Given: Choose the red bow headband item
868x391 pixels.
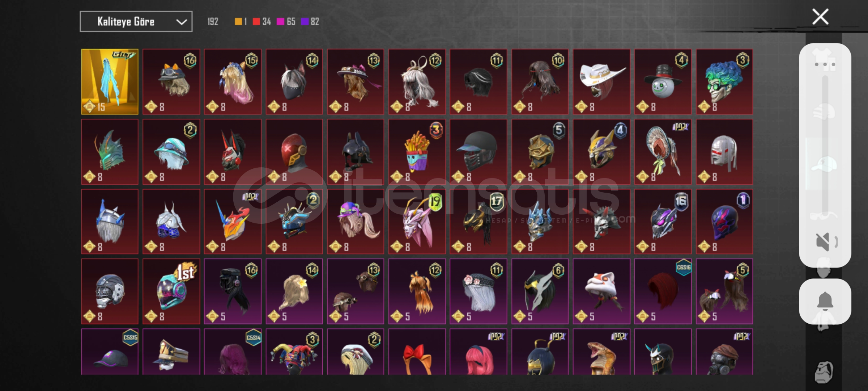Looking at the screenshot, I should click(417, 352).
